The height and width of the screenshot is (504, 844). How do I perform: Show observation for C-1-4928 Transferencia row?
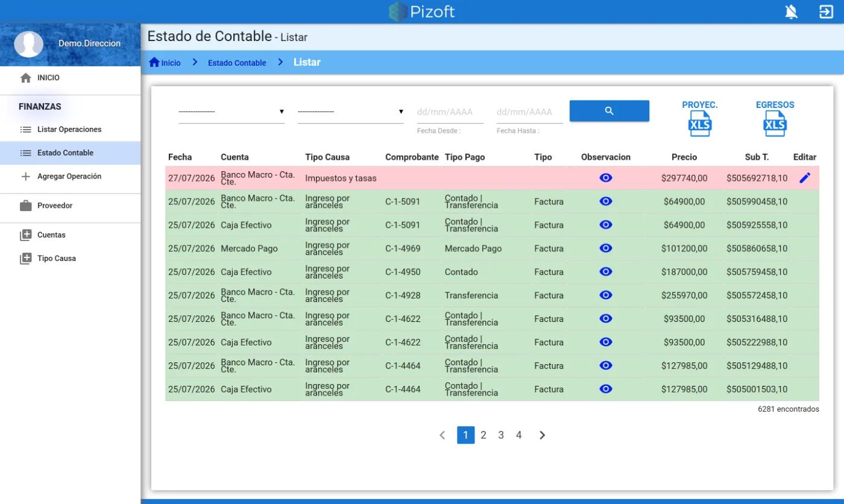(606, 295)
